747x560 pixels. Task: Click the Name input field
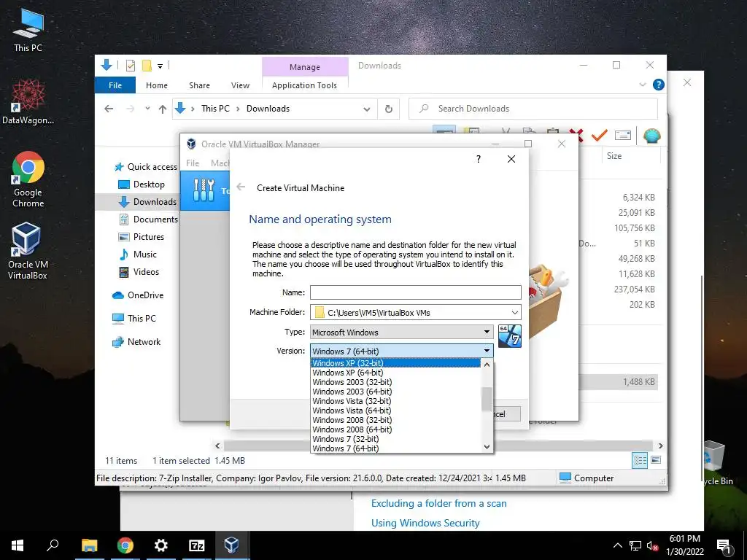point(415,292)
